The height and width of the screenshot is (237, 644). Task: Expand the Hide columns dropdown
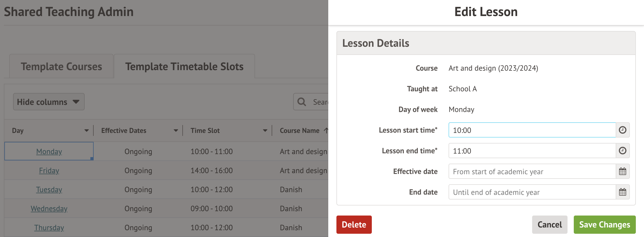pos(49,102)
